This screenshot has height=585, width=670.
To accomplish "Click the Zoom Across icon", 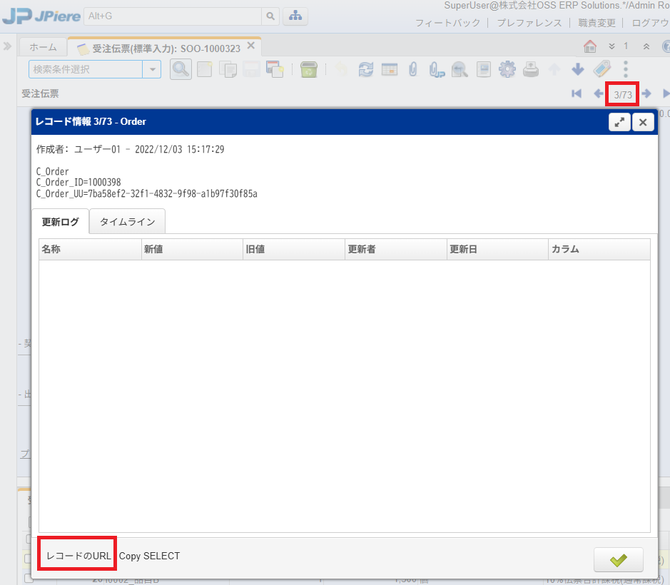I will click(x=460, y=69).
